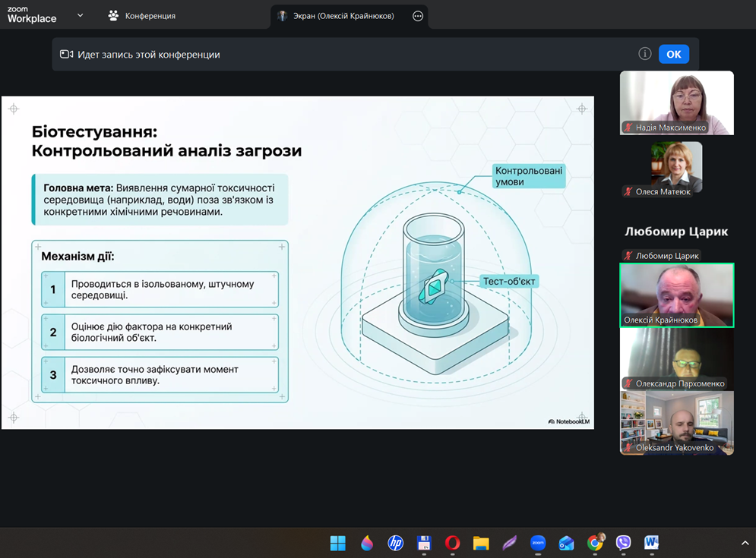
Task: Select Надія Максименко's video thumbnail
Action: coord(676,102)
